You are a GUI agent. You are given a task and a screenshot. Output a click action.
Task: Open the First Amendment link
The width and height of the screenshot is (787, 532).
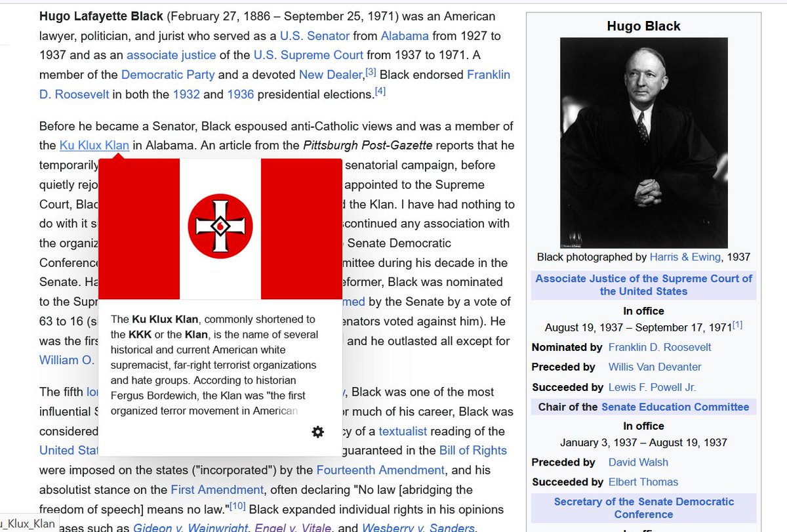(x=217, y=490)
